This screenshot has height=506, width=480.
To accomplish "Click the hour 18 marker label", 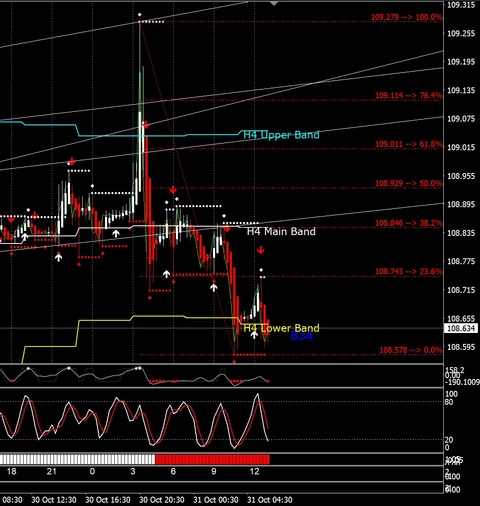I will click(x=11, y=471).
